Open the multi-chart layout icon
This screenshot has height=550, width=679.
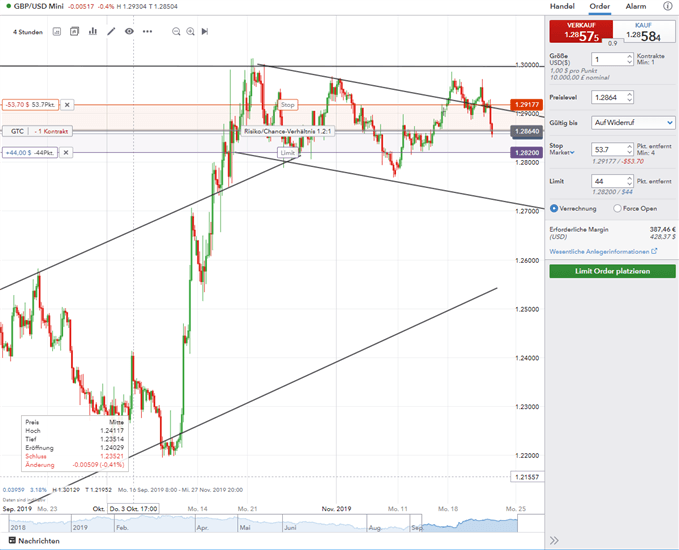click(74, 32)
